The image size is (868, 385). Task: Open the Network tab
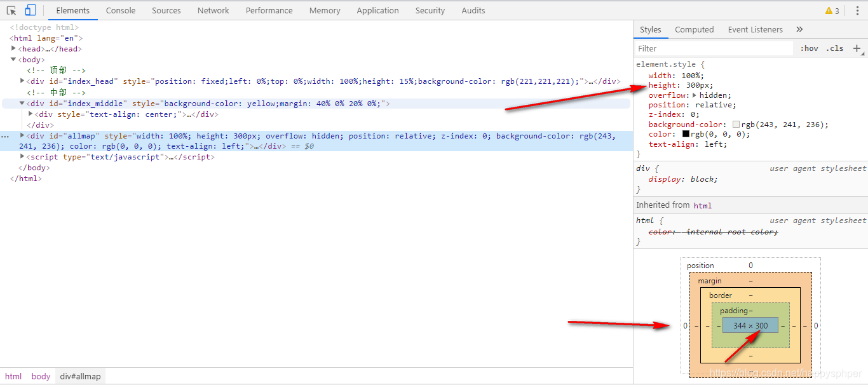point(214,11)
